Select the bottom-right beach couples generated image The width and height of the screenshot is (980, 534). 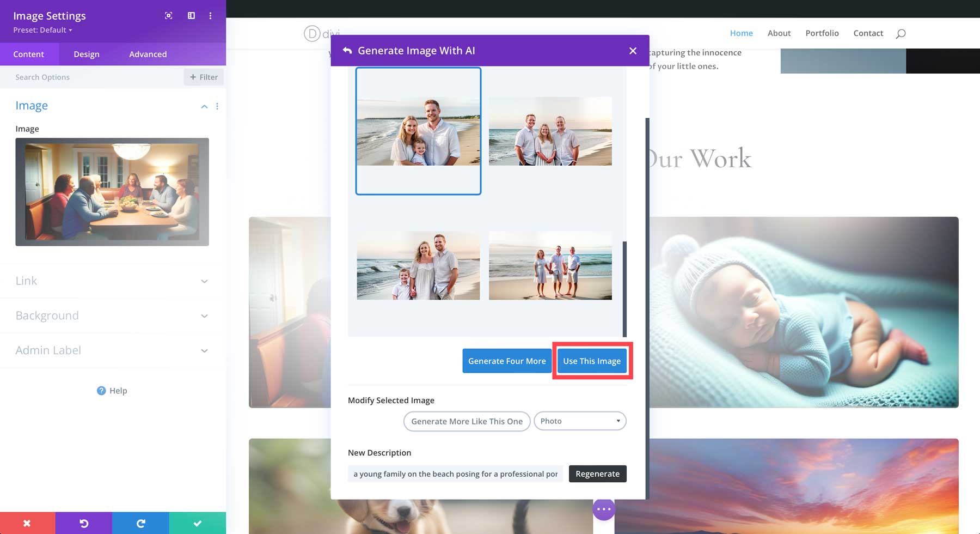[550, 265]
